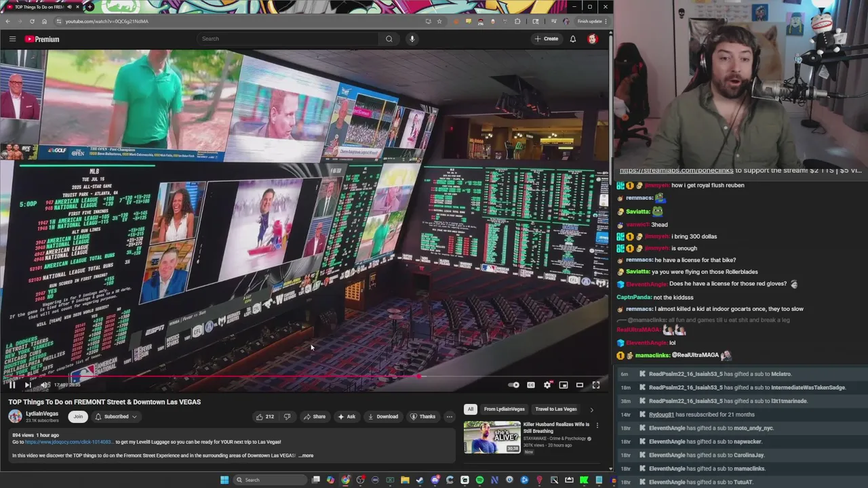Bookmark this page with the star
This screenshot has height=488, width=868.
439,21
